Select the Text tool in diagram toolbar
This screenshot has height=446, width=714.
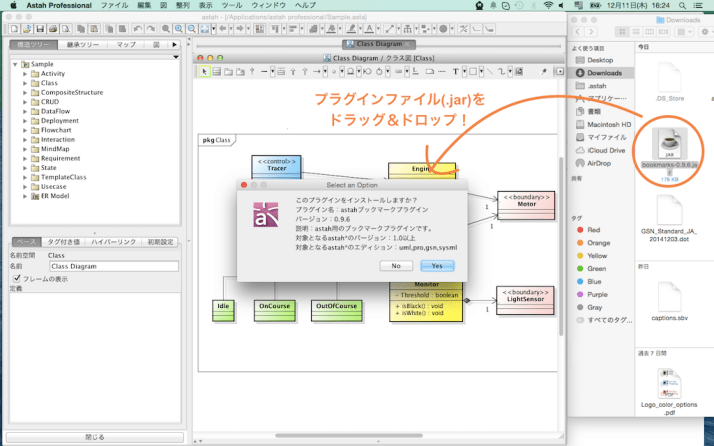click(456, 72)
